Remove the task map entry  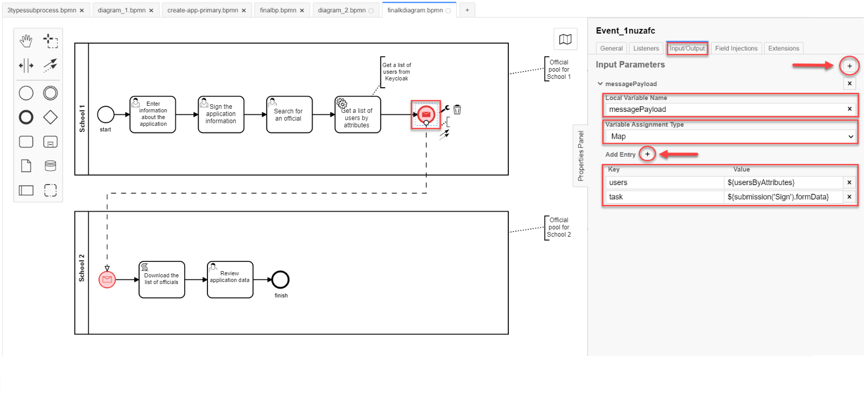pos(849,197)
